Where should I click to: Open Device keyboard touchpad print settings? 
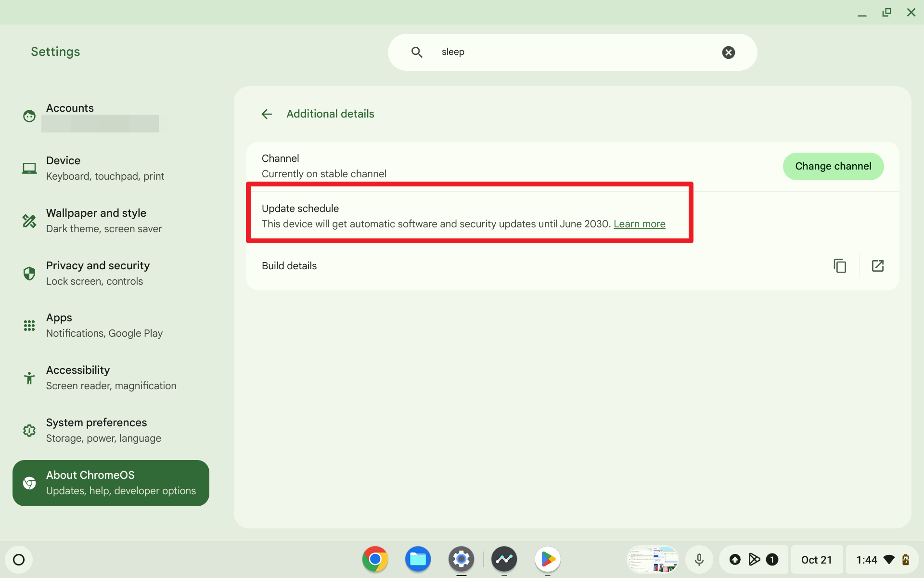110,168
